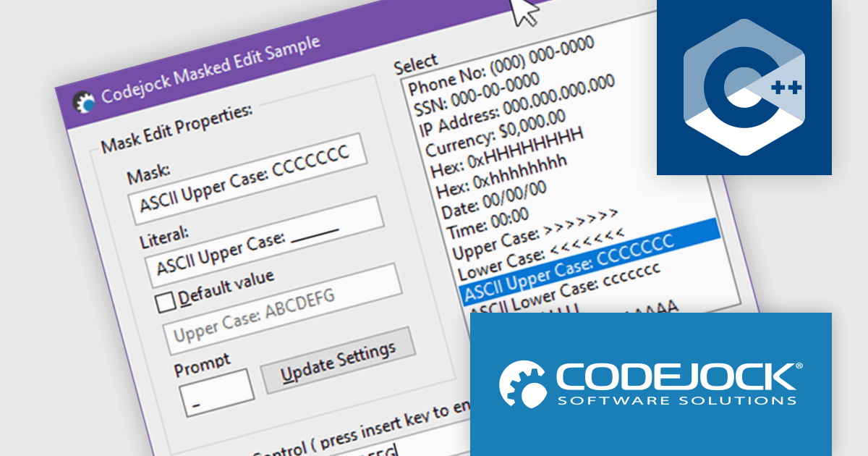Select 'ASCII Lower Case: ccccccc' list entry

tap(566, 292)
